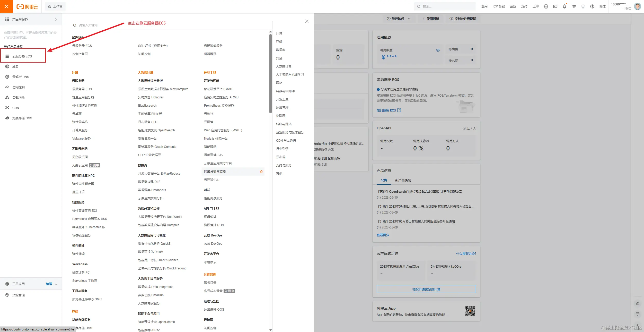
Task: Open 对象存储 OSS from hot products
Action: point(22,118)
